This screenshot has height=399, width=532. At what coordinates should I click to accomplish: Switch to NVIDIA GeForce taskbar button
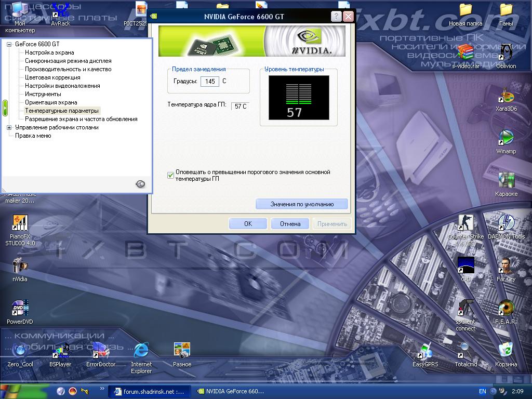(x=231, y=392)
